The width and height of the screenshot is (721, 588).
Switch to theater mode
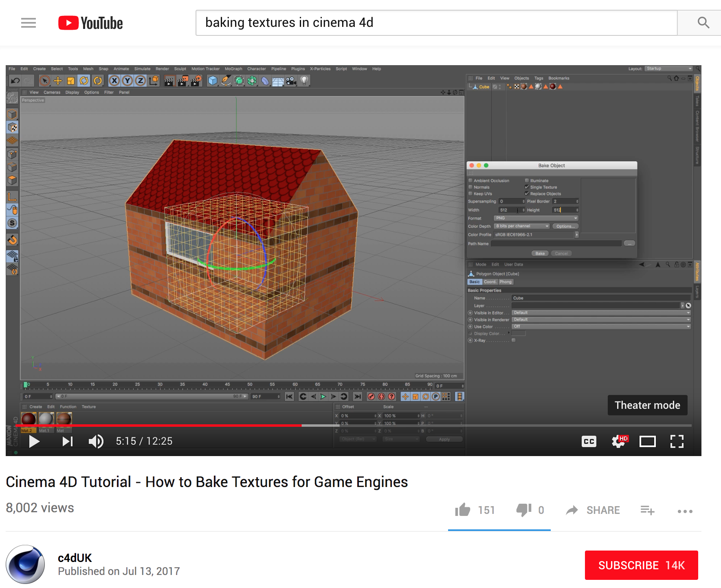coord(648,441)
